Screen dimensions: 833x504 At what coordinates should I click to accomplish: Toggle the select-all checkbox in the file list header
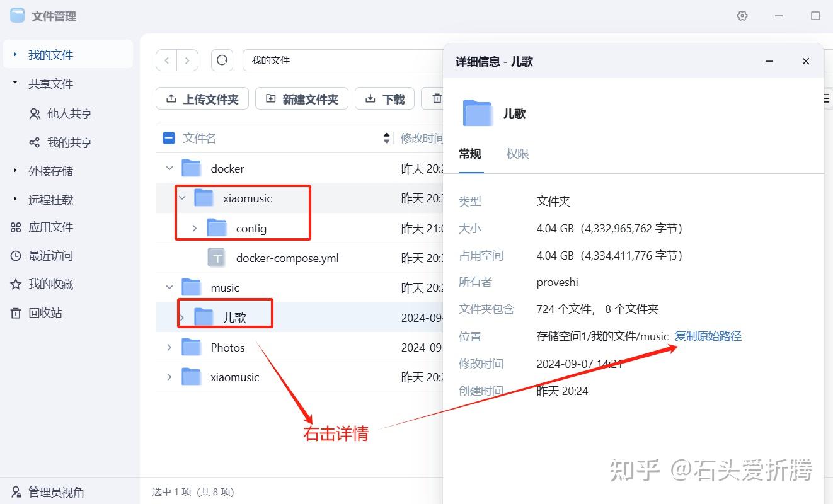tap(169, 137)
